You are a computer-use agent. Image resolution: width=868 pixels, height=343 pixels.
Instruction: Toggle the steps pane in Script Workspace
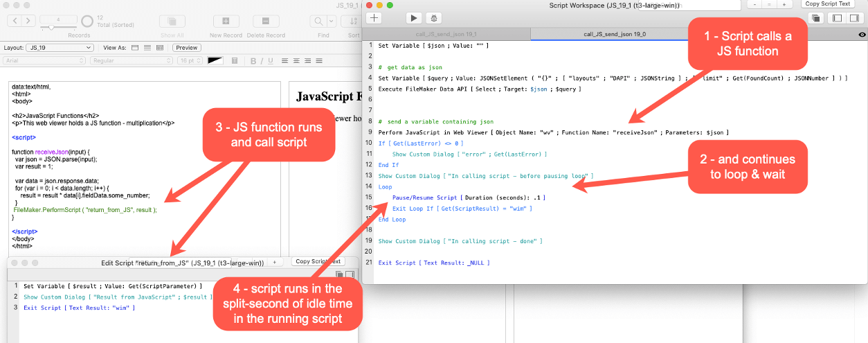coord(856,18)
